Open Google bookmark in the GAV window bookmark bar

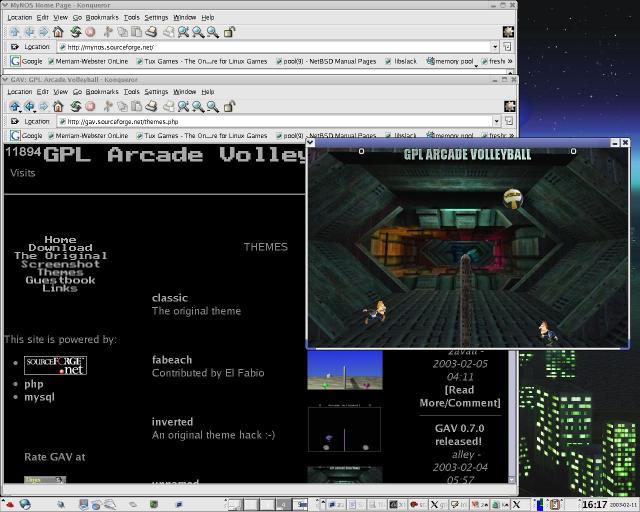point(27,136)
